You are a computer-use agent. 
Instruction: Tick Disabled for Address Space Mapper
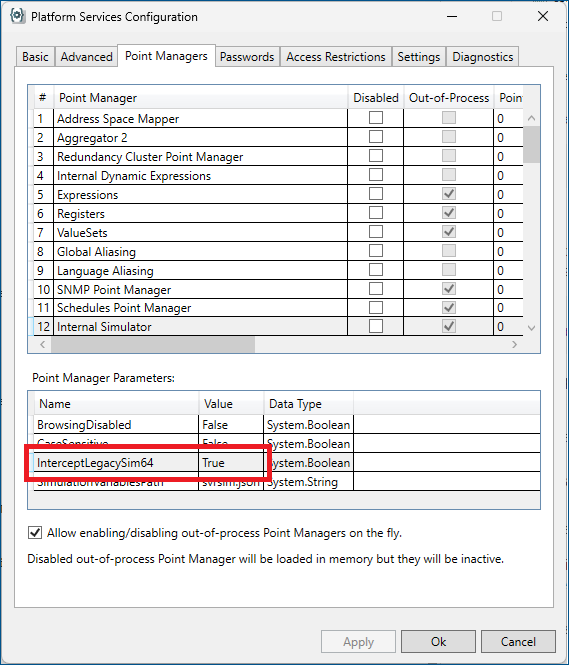click(376, 118)
